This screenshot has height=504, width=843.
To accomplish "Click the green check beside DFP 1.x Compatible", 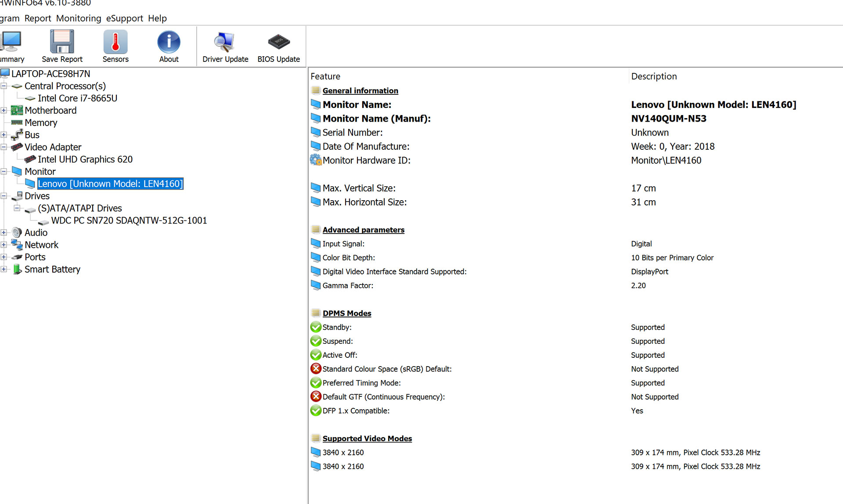I will 316,410.
